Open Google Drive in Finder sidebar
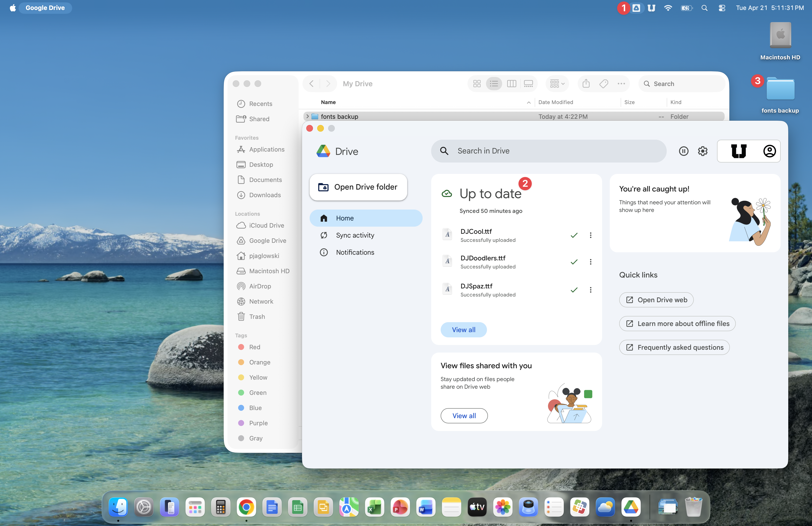This screenshot has width=812, height=526. click(267, 241)
